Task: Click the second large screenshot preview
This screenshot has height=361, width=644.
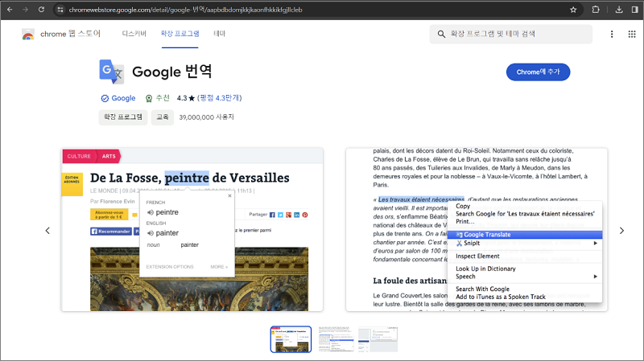Action: click(477, 230)
